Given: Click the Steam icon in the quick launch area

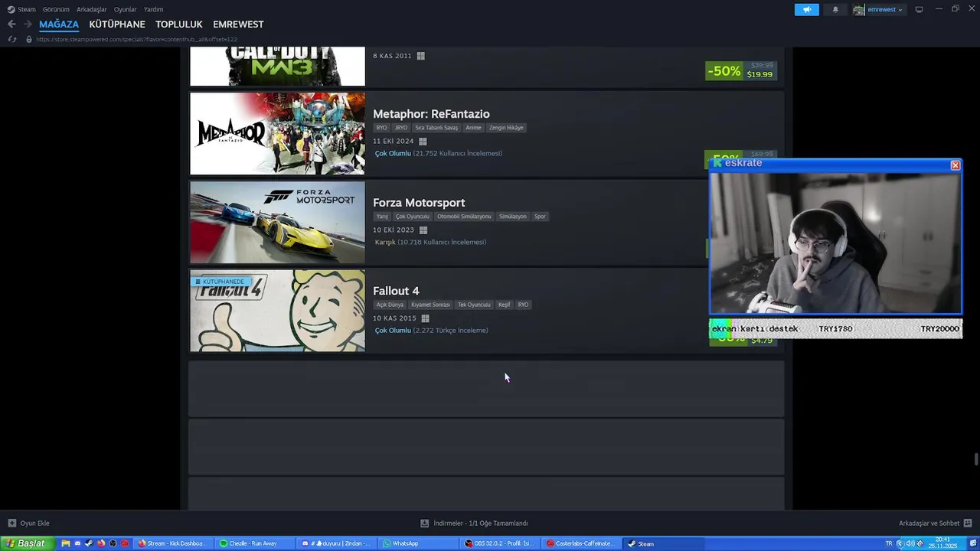Looking at the screenshot, I should click(x=89, y=543).
